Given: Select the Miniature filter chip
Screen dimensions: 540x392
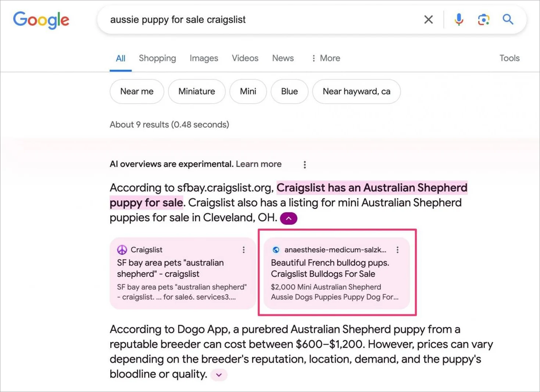Looking at the screenshot, I should [197, 91].
